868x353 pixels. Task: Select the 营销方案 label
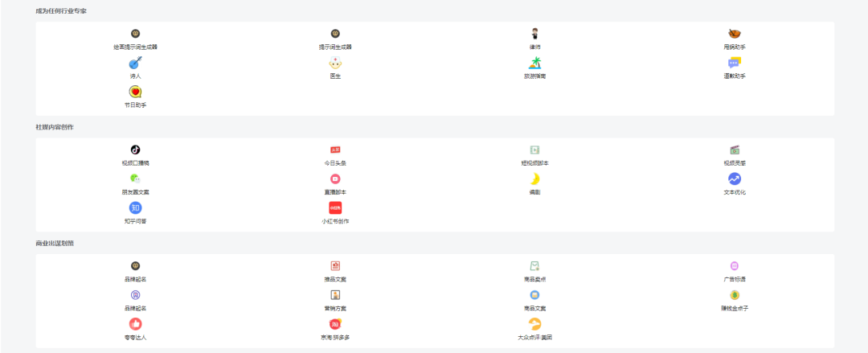pos(335,307)
